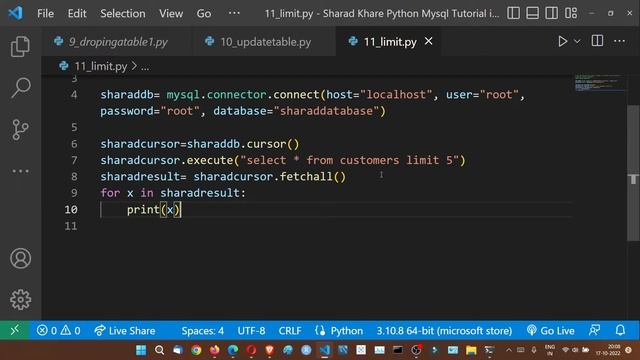Open Microsoft Edge from taskbar
This screenshot has height=360, width=640.
click(233, 350)
